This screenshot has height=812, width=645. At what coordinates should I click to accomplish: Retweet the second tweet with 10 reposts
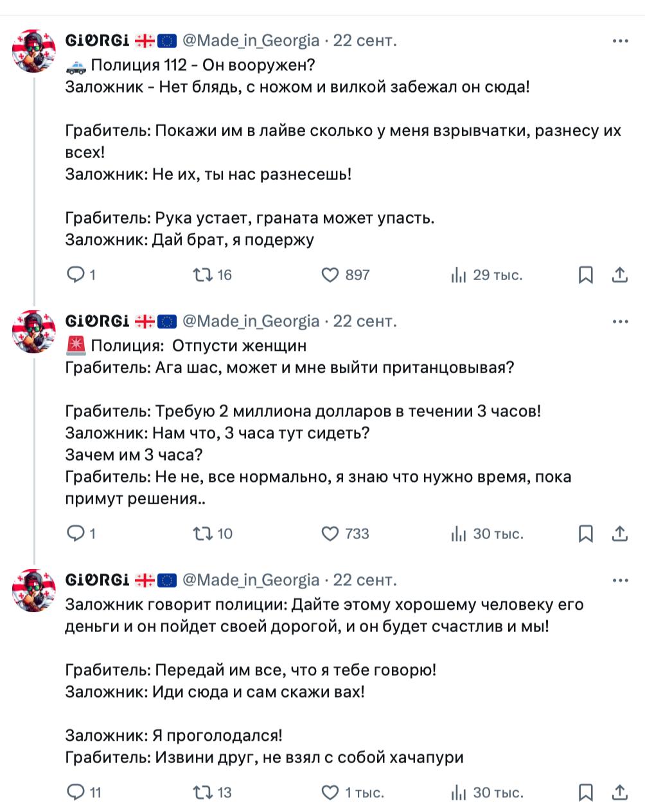[x=213, y=534]
